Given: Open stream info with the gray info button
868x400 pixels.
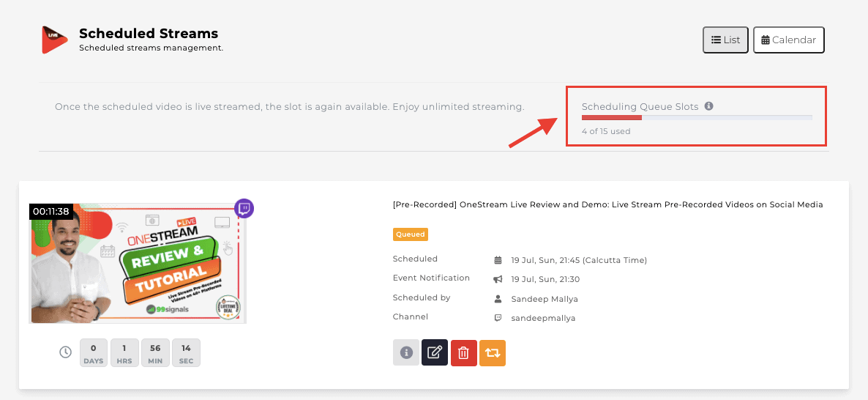Looking at the screenshot, I should click(406, 352).
